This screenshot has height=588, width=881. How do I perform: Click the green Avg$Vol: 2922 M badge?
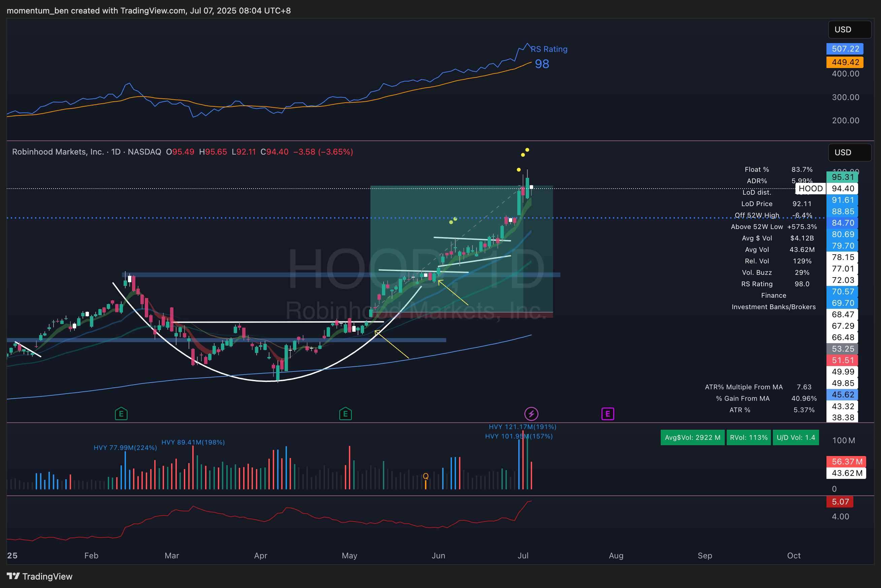[x=692, y=437]
